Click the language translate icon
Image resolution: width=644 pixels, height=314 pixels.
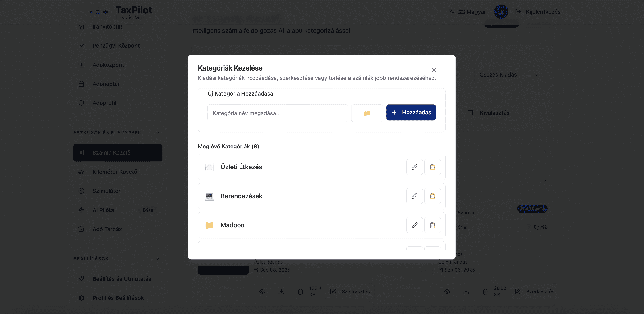451,12
